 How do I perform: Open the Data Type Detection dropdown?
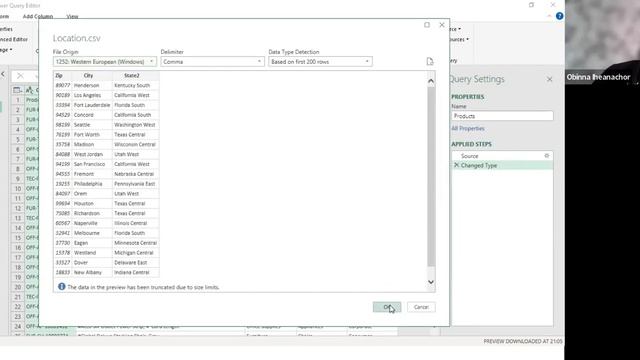pyautogui.click(x=320, y=62)
